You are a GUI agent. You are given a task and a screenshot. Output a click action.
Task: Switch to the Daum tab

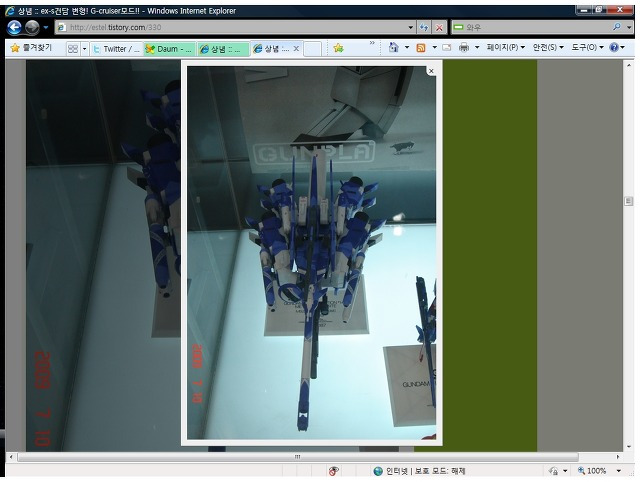click(170, 49)
